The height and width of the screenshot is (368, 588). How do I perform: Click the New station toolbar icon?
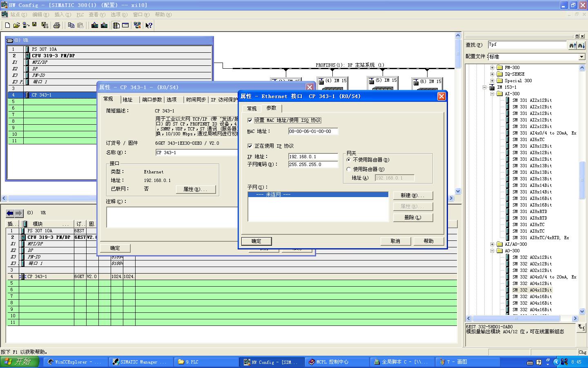pyautogui.click(x=7, y=25)
